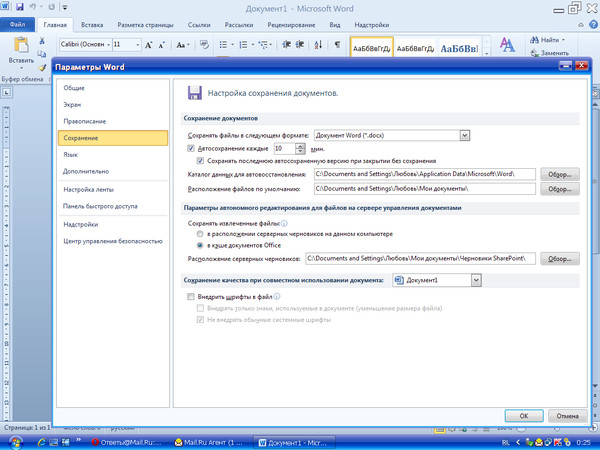Click Обзор next to Расположение файлов по умолчанию
The width and height of the screenshot is (600, 450).
560,189
